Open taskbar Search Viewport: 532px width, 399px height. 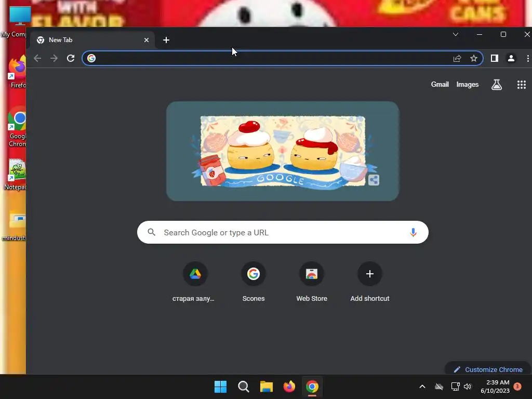pyautogui.click(x=243, y=387)
